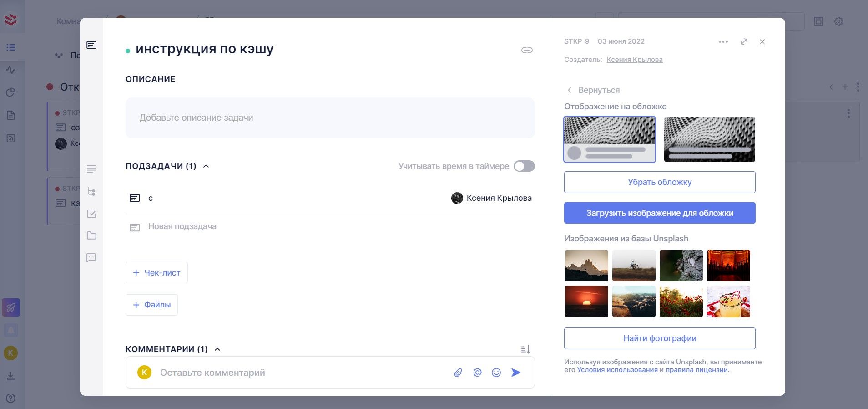Add a checklist with 'Чек-лист' button
Viewport: 868px width, 409px height.
pyautogui.click(x=156, y=273)
